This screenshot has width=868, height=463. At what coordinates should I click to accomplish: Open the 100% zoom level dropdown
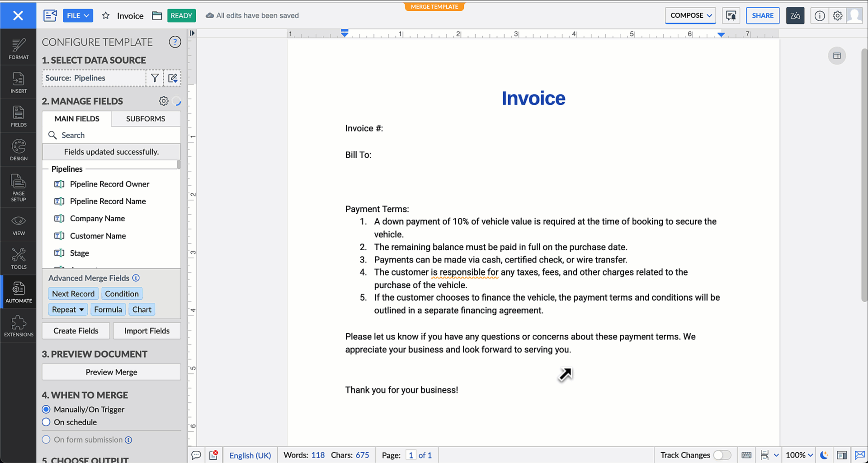coord(799,455)
